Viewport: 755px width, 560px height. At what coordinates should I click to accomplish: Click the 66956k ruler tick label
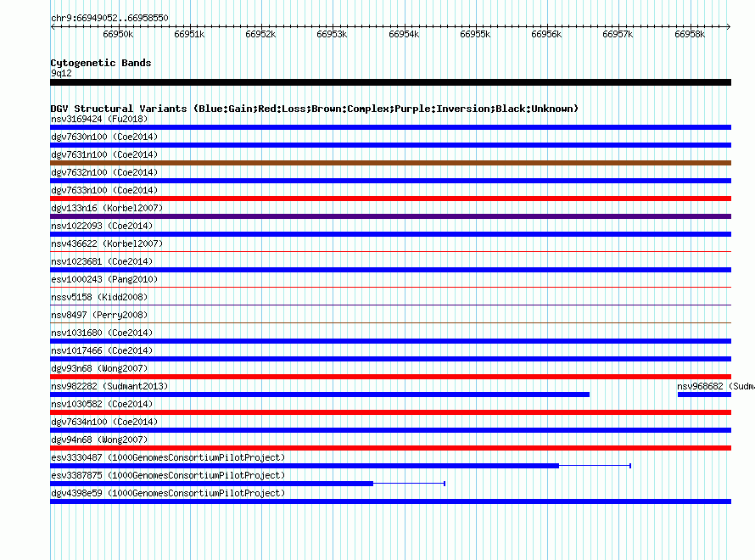point(546,34)
